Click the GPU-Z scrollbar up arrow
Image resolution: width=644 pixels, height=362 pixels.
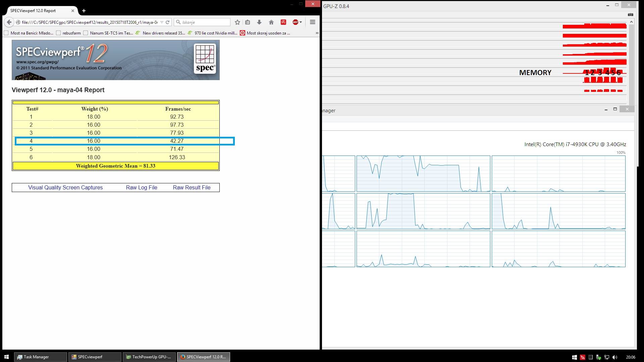(x=631, y=22)
